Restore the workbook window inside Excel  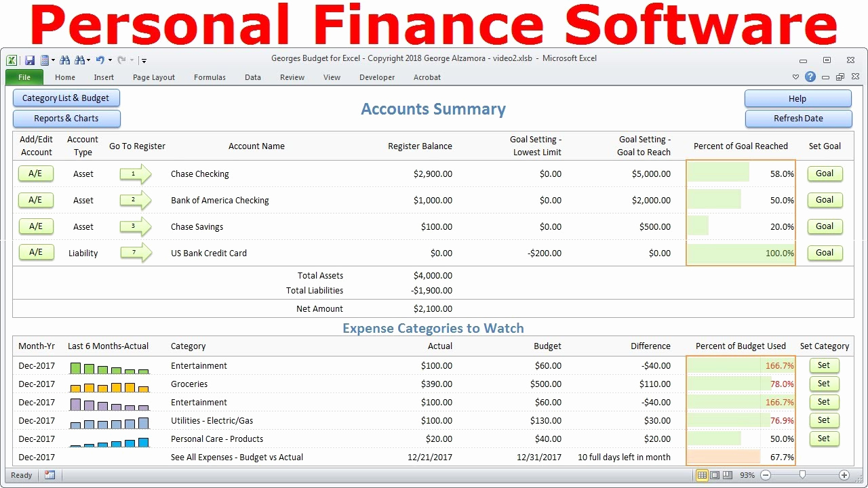click(x=840, y=77)
